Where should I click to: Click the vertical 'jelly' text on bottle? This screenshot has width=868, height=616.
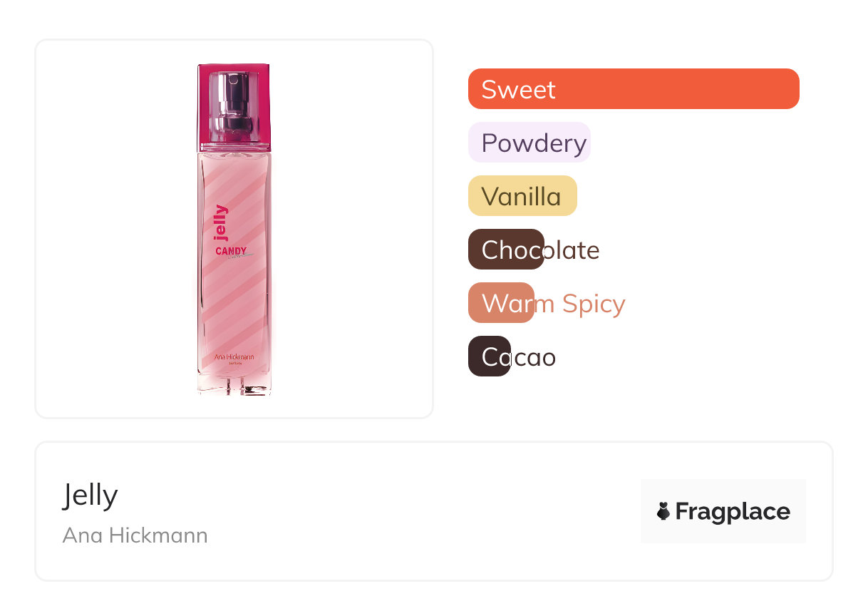(221, 222)
